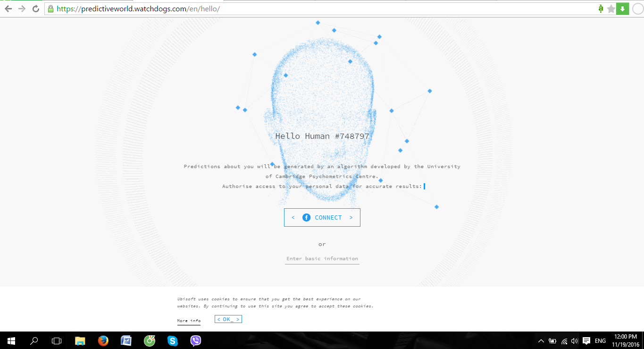Open Task View from the taskbar
Viewport: 644px width, 349px height.
(x=57, y=340)
